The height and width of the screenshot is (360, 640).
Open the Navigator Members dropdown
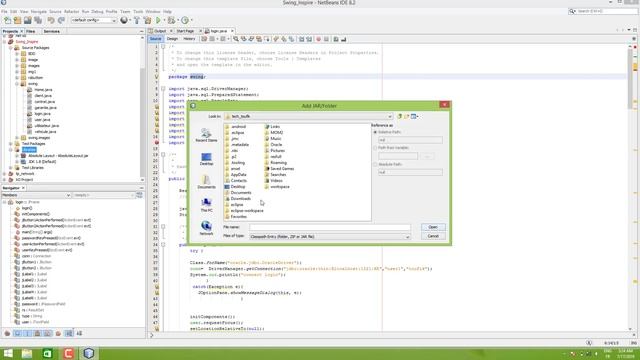[x=36, y=195]
